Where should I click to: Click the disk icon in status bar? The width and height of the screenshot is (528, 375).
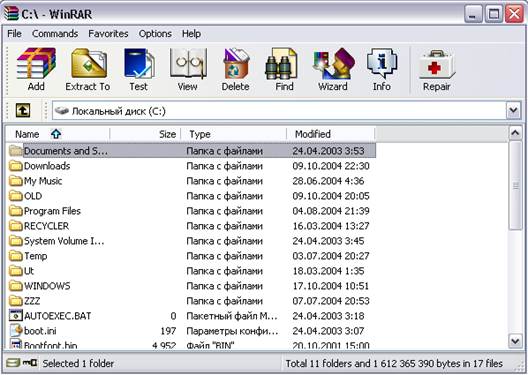13,363
